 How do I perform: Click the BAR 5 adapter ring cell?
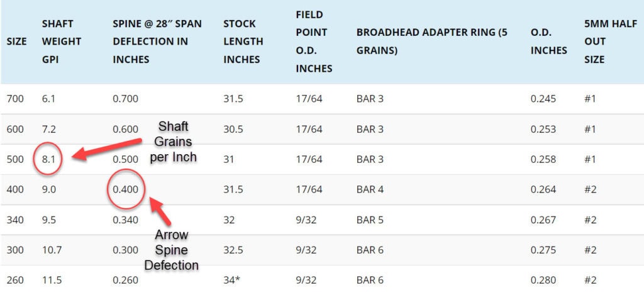(369, 220)
